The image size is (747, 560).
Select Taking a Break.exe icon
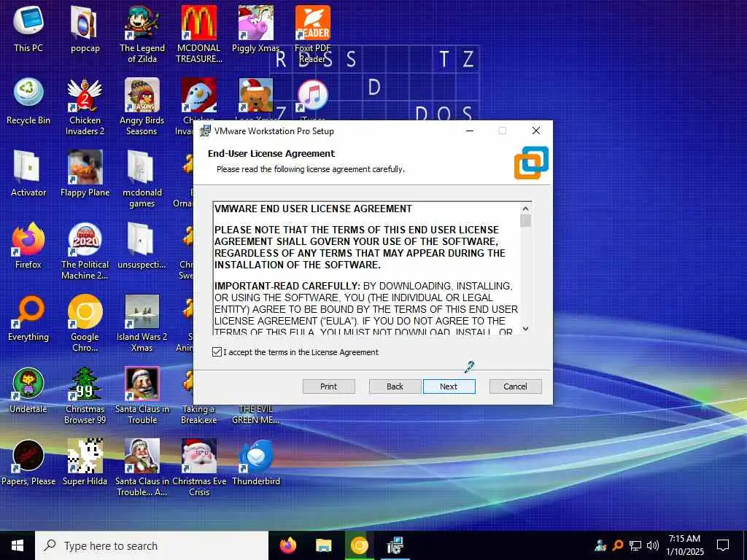click(x=199, y=415)
